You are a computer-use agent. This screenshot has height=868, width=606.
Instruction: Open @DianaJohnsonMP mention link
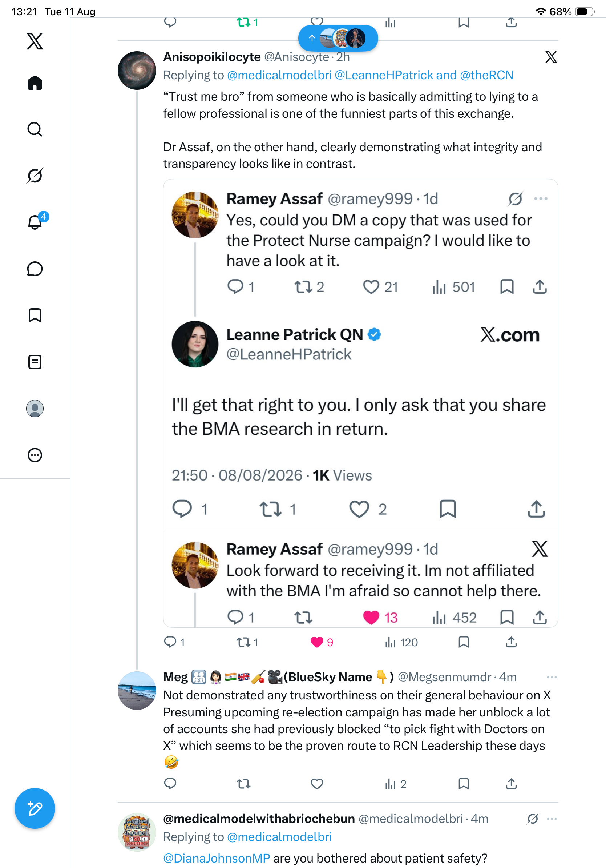(217, 858)
